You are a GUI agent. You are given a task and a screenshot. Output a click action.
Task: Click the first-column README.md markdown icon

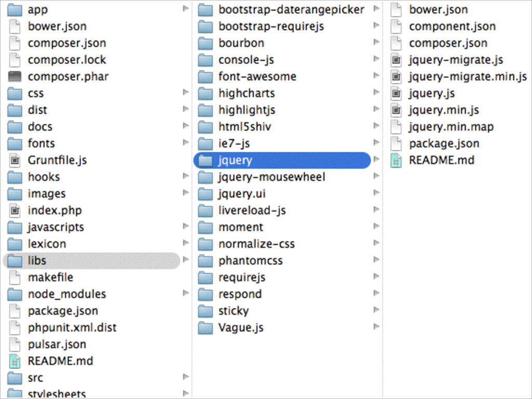[15, 361]
